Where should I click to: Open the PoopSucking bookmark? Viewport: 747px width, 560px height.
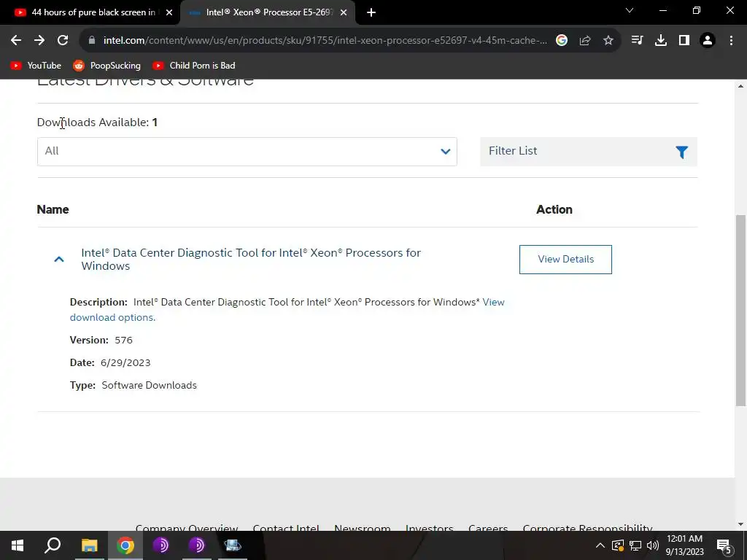(x=107, y=66)
